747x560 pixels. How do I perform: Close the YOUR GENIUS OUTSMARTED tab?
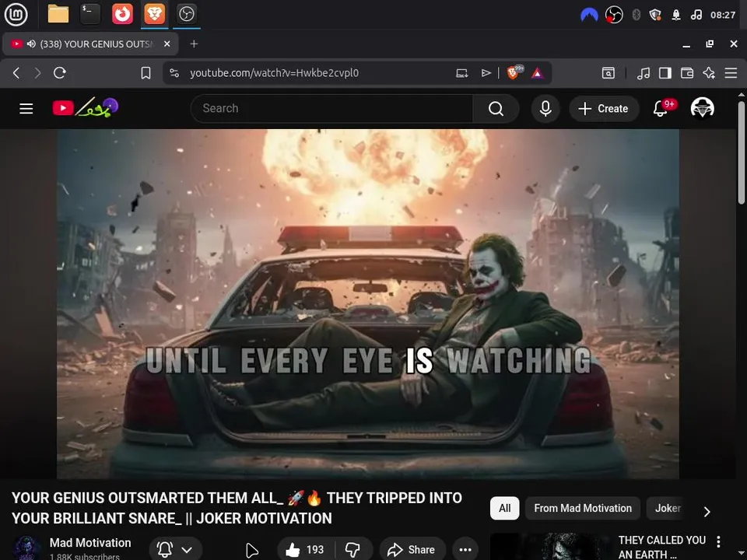(167, 44)
